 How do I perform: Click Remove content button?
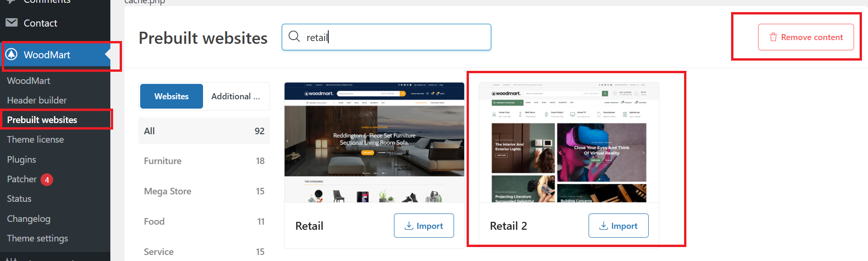click(x=806, y=37)
